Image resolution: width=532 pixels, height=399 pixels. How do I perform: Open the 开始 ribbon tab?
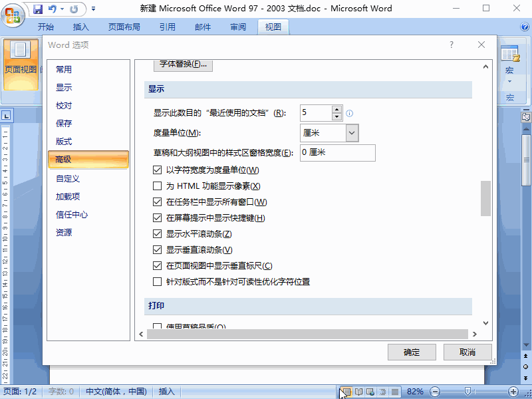(x=46, y=27)
